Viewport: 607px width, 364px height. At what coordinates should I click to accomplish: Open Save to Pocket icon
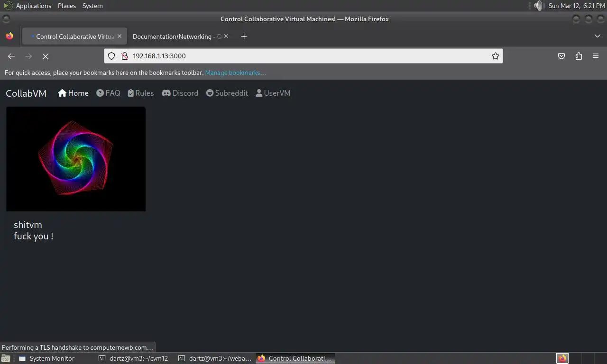coord(561,56)
